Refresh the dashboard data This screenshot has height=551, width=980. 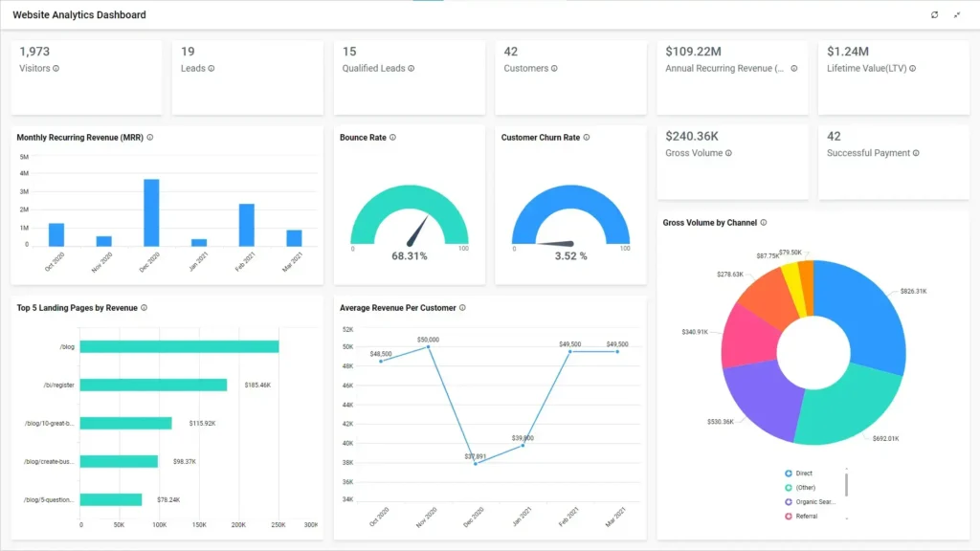click(934, 14)
